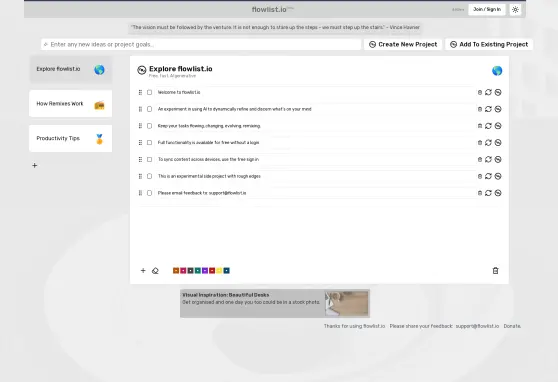Click 'Create New Project' button

tap(403, 44)
